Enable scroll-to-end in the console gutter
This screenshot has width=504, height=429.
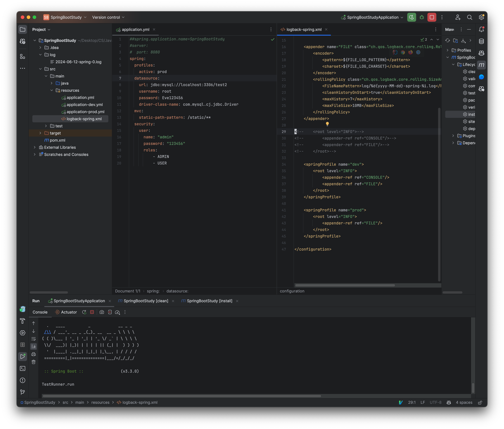point(34,347)
